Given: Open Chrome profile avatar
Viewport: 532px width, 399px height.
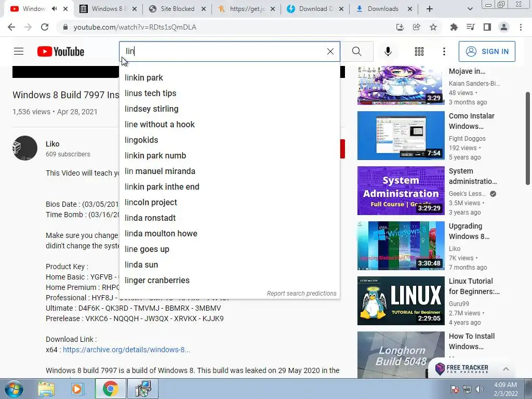Looking at the screenshot, I should [504, 27].
